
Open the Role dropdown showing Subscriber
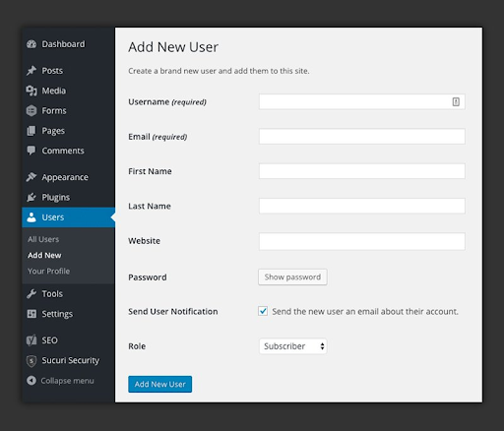coord(293,346)
